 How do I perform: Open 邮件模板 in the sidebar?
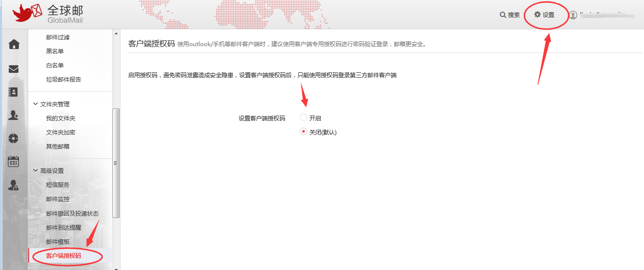click(58, 241)
